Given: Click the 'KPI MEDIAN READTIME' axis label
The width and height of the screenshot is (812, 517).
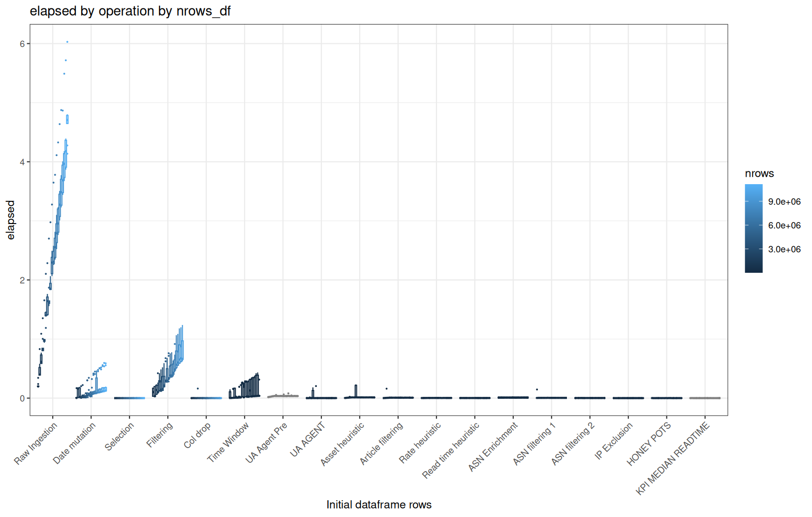Looking at the screenshot, I should coord(673,458).
